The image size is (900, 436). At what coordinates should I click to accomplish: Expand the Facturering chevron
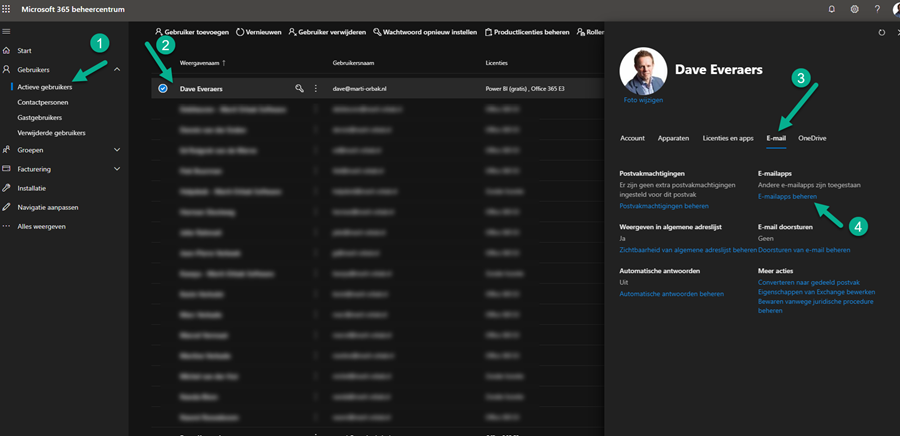coord(117,169)
